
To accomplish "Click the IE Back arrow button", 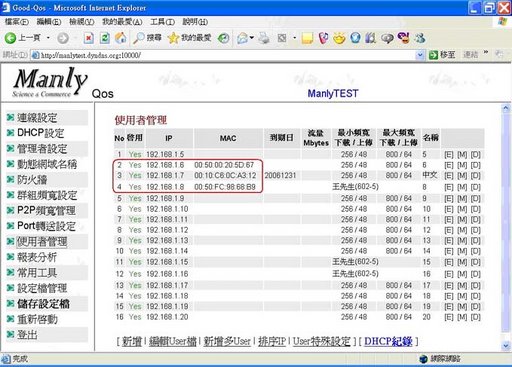I will click(11, 38).
